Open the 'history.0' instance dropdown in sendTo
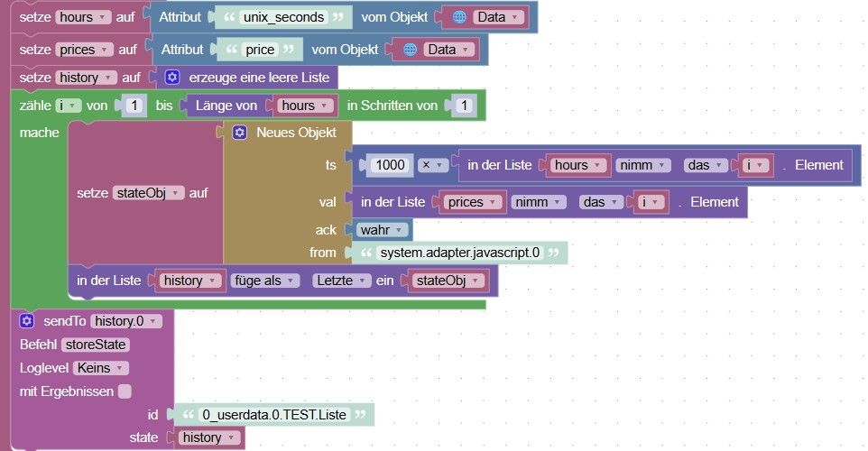The height and width of the screenshot is (451, 868). (126, 321)
